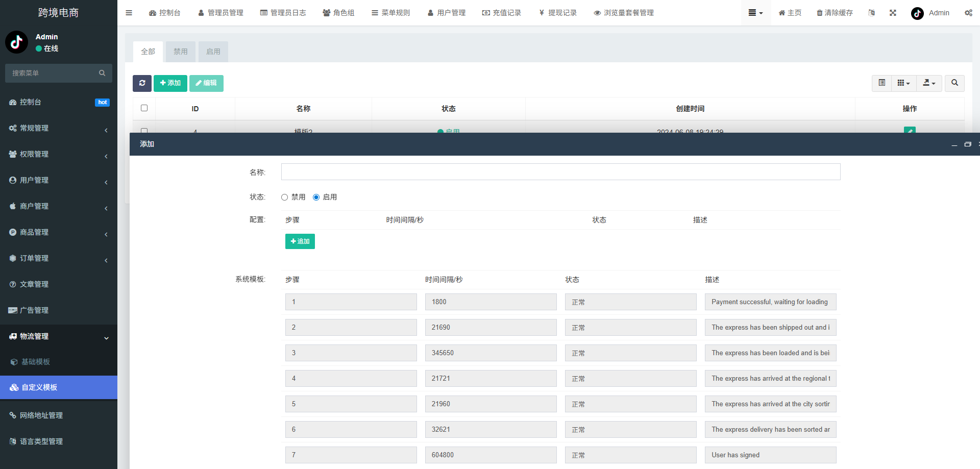Open the columns grid dropdown above the table

(x=903, y=83)
